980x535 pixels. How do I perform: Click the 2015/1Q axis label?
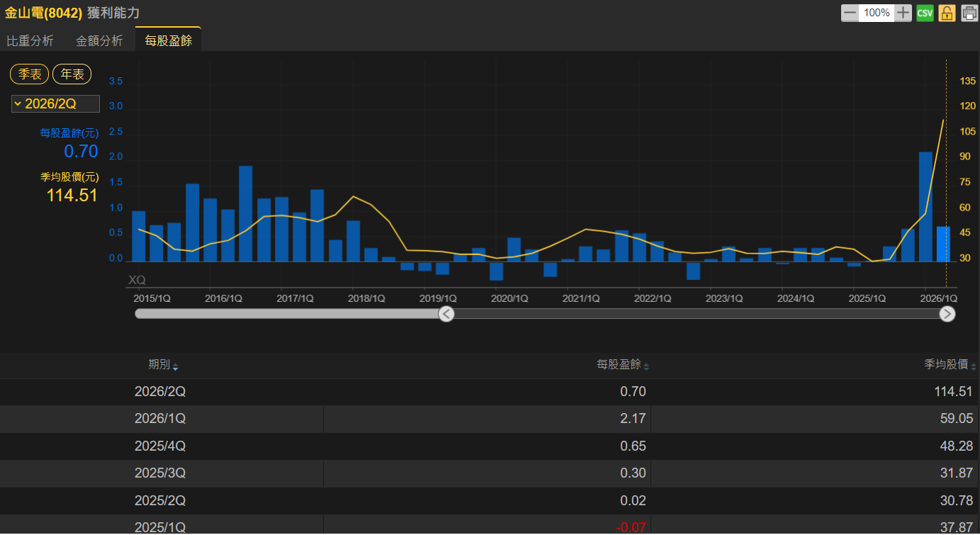152,299
